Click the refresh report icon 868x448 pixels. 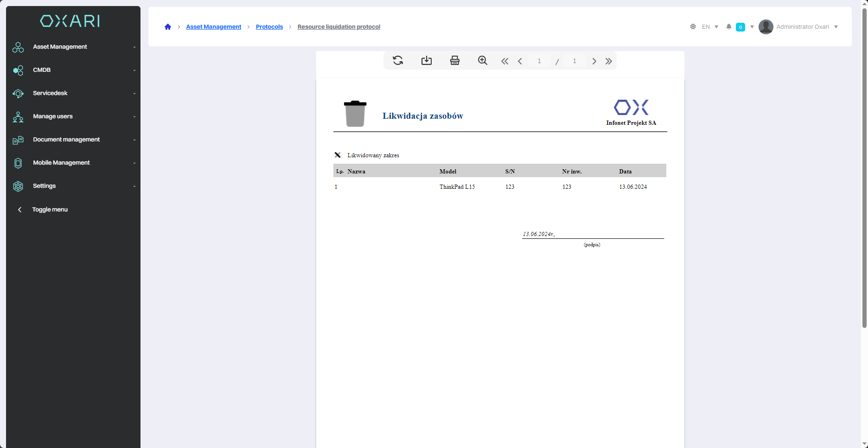[x=398, y=61]
